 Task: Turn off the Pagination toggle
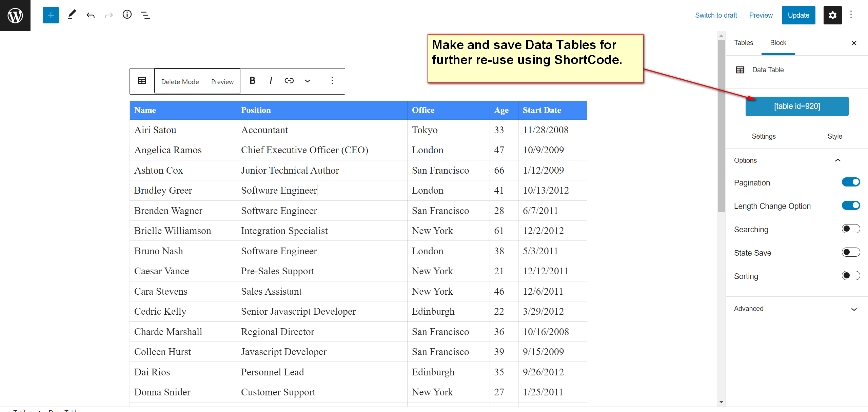(x=851, y=182)
